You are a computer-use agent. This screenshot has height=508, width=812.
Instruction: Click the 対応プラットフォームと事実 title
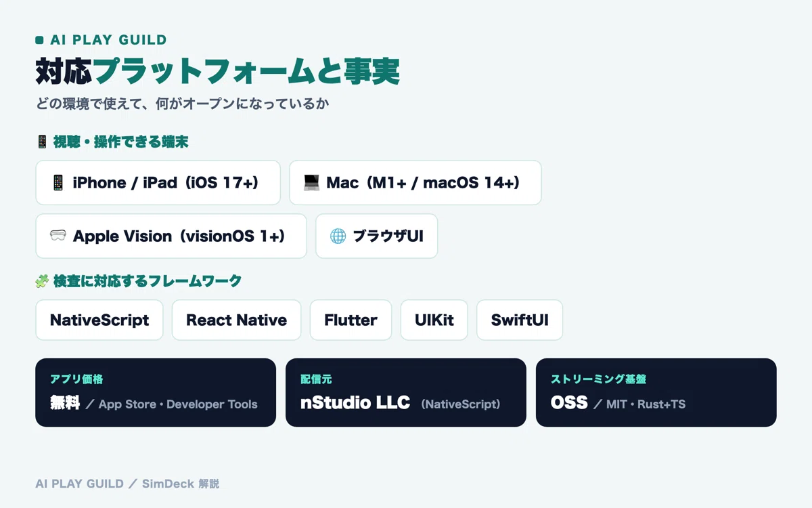coord(217,71)
